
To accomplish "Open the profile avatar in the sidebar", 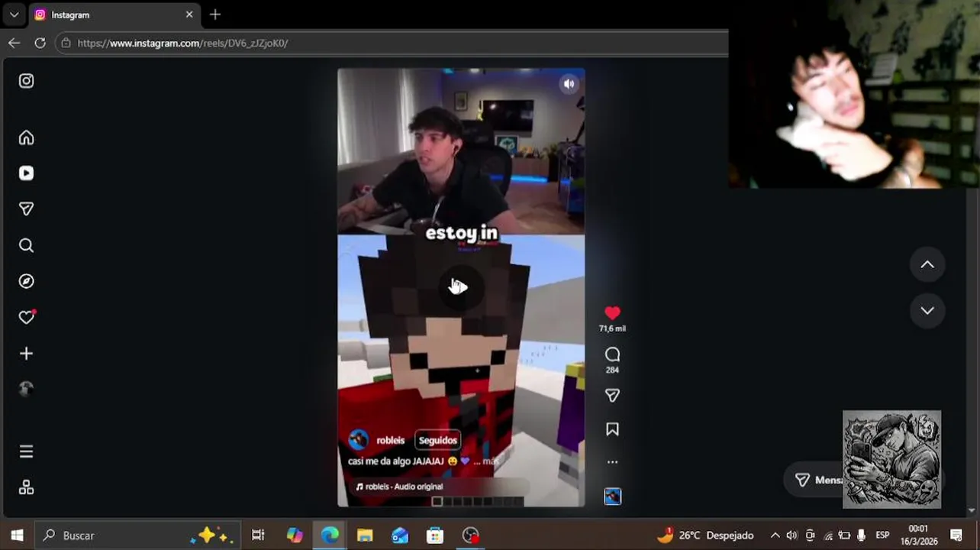I will coord(26,390).
